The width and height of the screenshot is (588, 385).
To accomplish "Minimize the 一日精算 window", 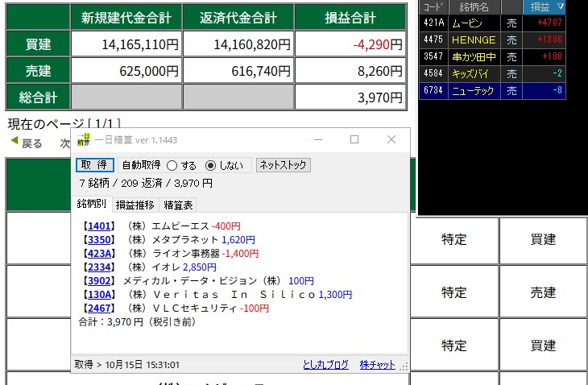I will (x=317, y=139).
